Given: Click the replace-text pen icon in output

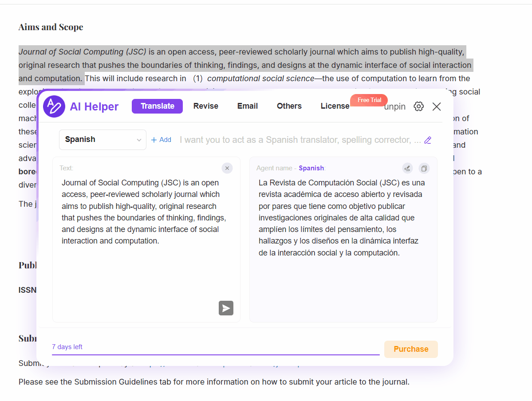Looking at the screenshot, I should 407,168.
